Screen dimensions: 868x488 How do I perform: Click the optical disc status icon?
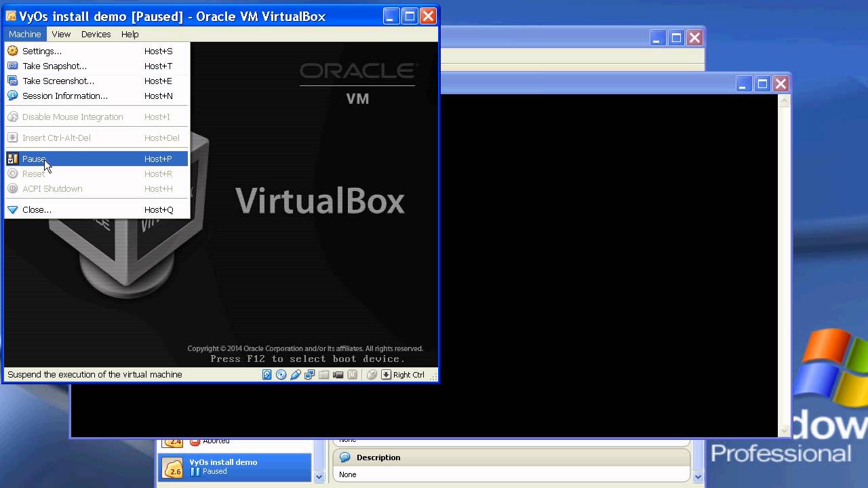click(x=281, y=375)
